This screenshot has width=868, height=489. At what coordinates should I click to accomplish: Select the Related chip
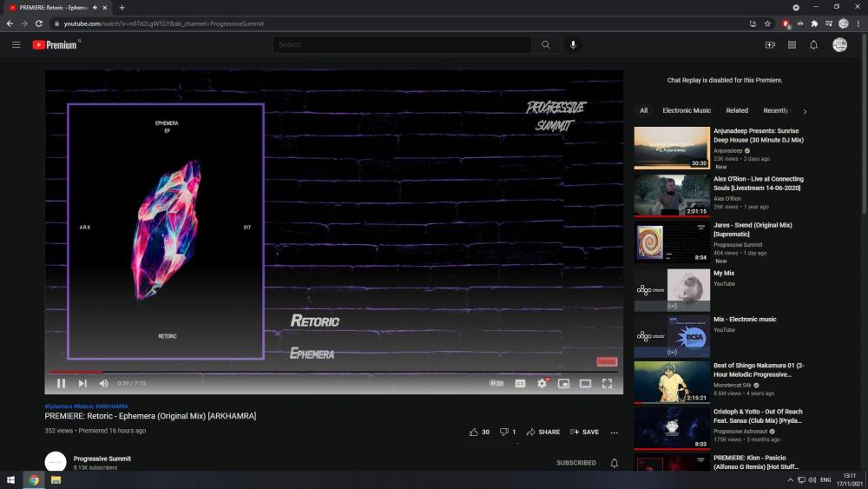[x=737, y=111]
